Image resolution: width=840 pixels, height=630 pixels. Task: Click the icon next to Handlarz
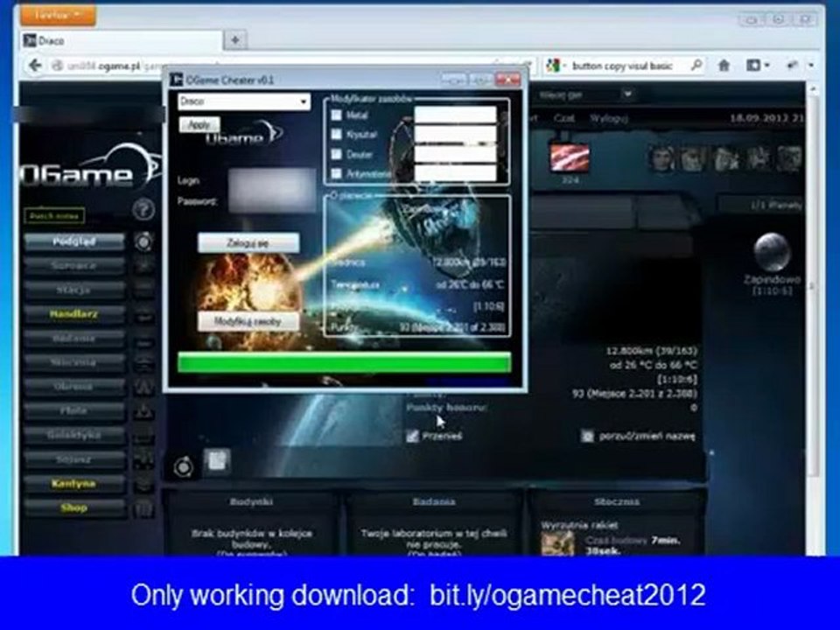click(143, 314)
